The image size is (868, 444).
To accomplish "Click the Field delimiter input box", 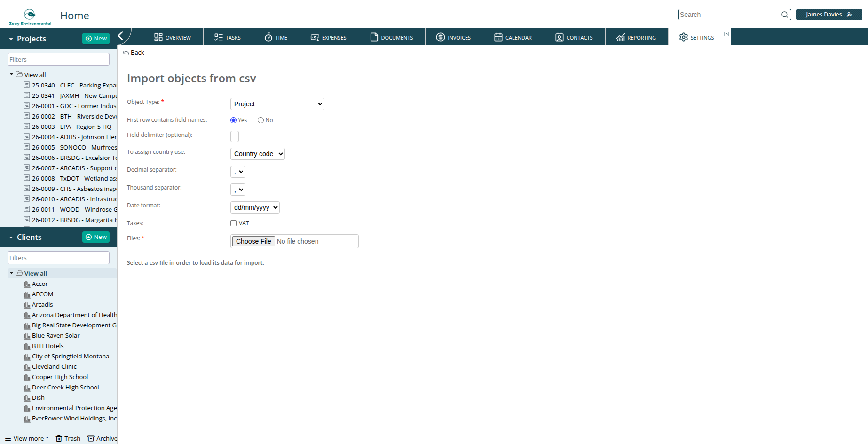I will 235,136.
